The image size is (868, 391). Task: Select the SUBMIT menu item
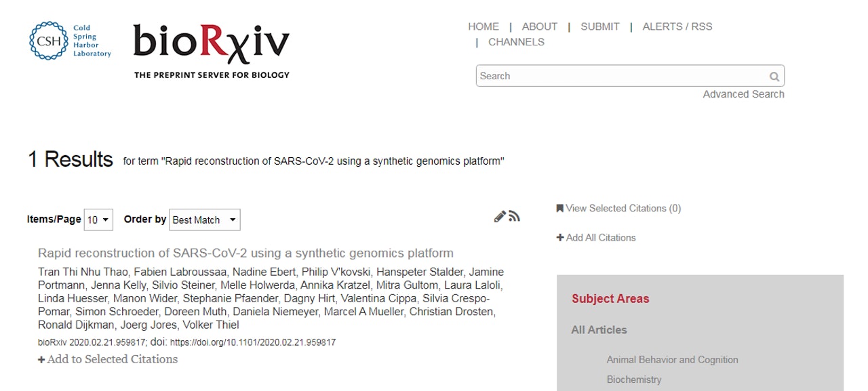pos(600,26)
